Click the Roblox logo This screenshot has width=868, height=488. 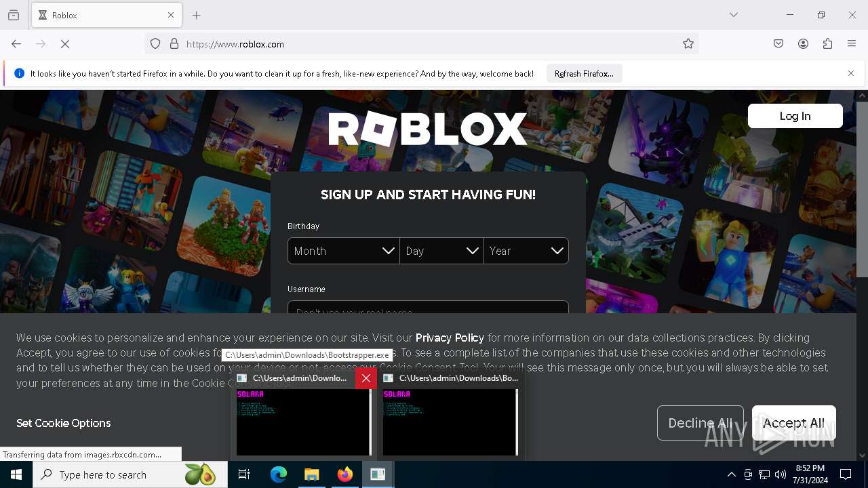[428, 129]
